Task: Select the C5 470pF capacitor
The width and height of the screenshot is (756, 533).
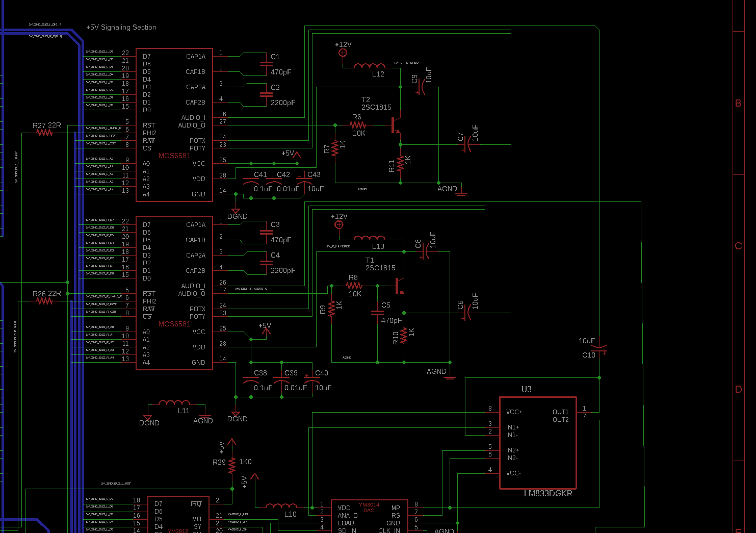Action: [x=377, y=313]
